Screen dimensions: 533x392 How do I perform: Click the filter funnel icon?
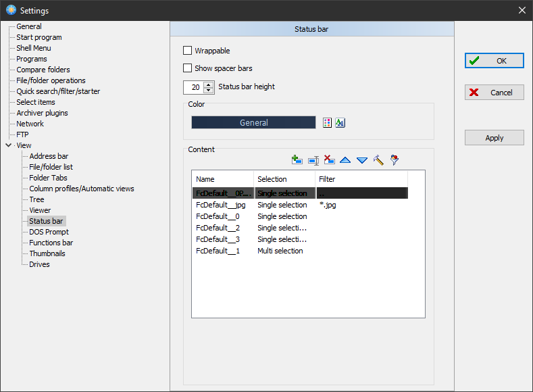click(x=395, y=160)
